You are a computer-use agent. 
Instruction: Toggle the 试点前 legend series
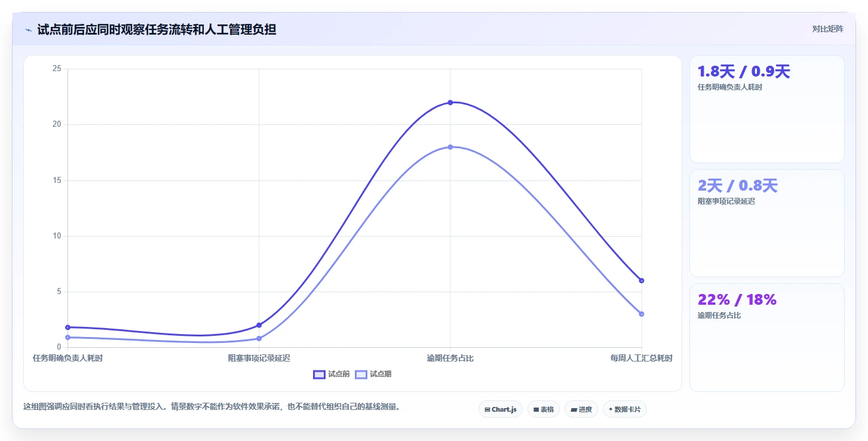[x=332, y=374]
